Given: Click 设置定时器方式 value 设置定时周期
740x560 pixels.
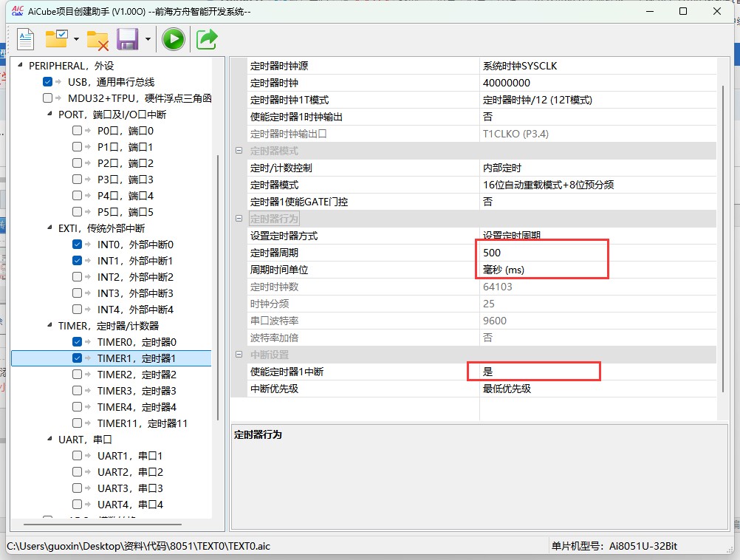Looking at the screenshot, I should (598, 236).
